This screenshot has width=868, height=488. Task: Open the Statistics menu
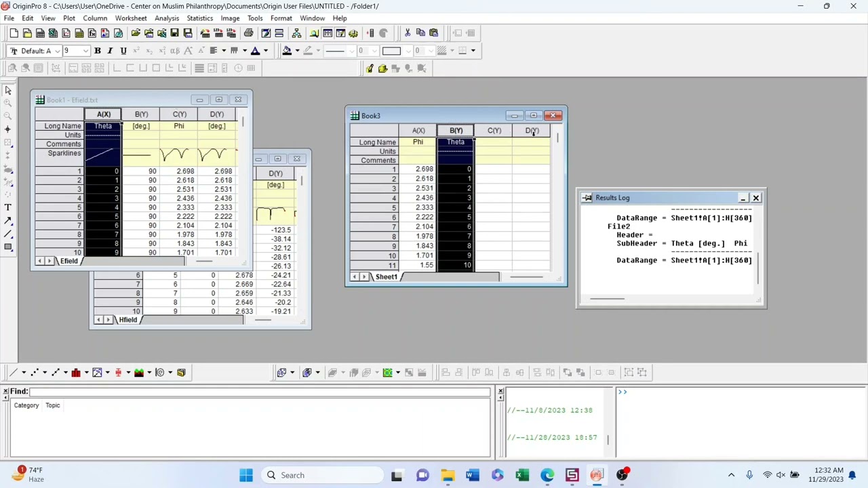click(199, 18)
